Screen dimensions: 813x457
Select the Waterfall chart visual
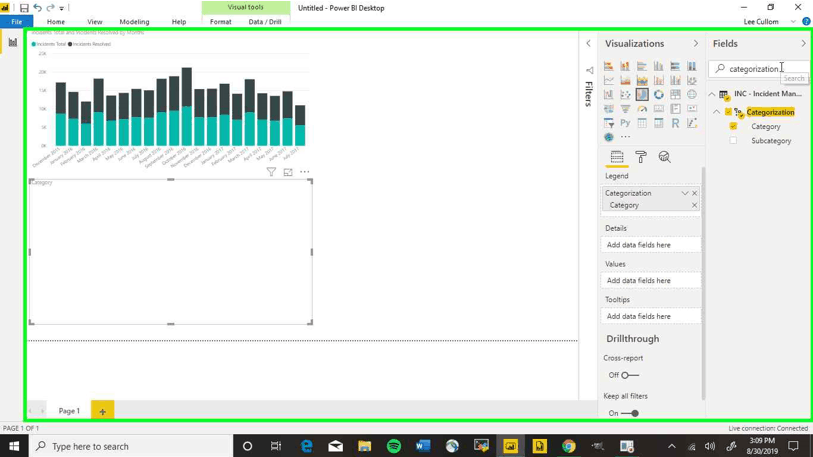point(609,94)
